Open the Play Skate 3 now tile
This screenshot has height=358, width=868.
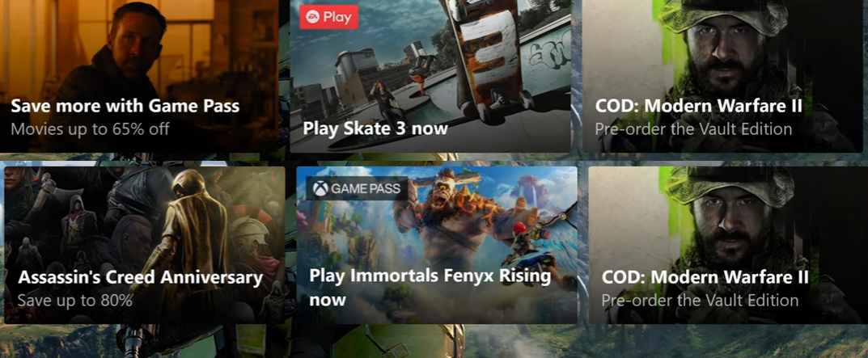(x=430, y=76)
